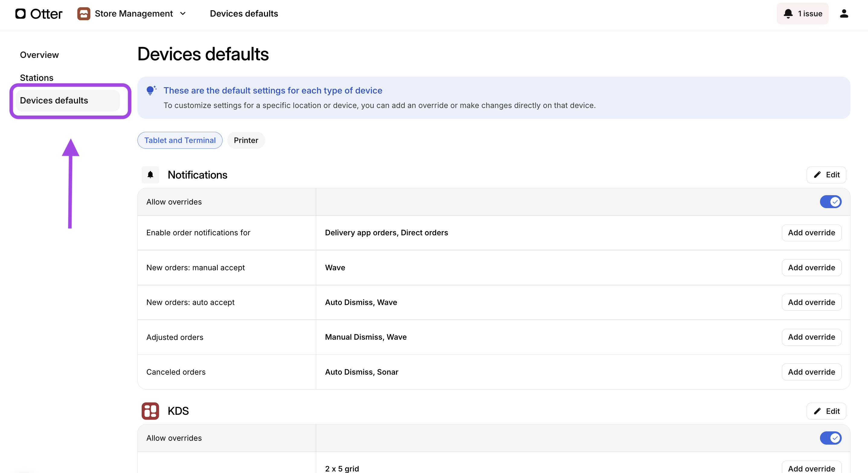Click the Store Management app icon
This screenshot has width=868, height=473.
(x=84, y=14)
